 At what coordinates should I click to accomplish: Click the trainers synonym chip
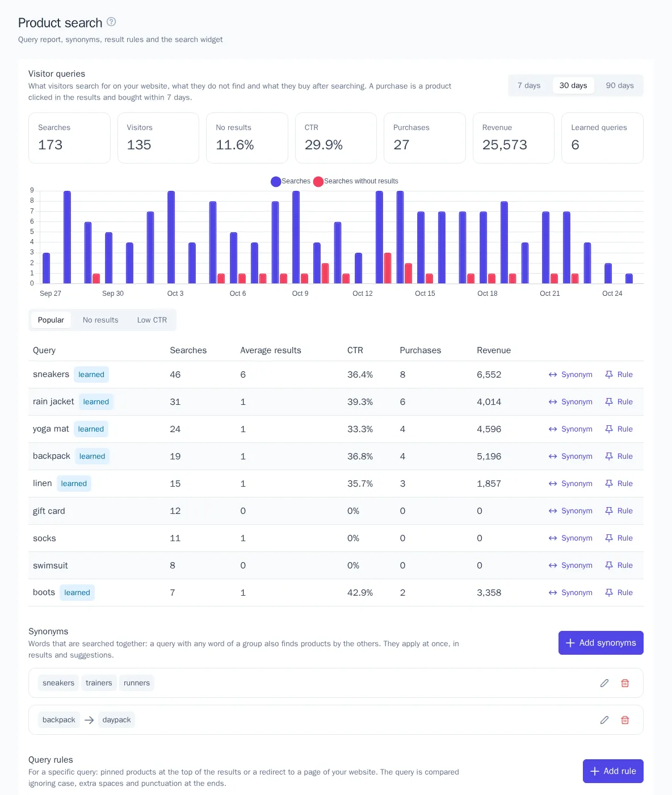click(x=99, y=683)
